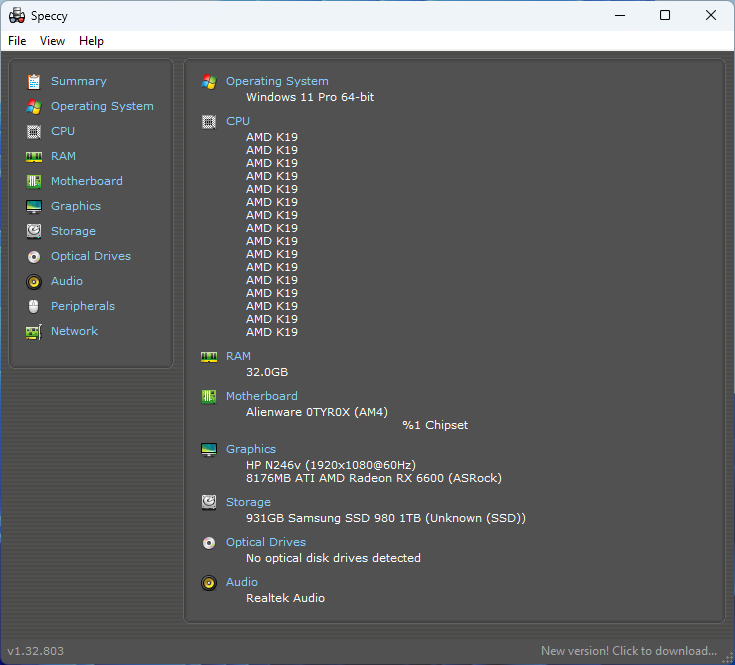This screenshot has height=665, width=735.
Task: Click the Graphics monitor icon in sidebar
Action: pos(34,206)
